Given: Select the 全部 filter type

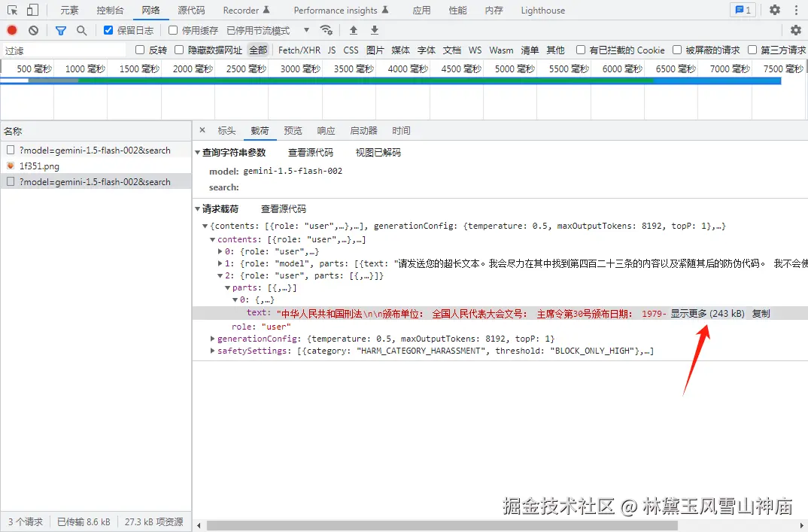Looking at the screenshot, I should click(x=258, y=50).
